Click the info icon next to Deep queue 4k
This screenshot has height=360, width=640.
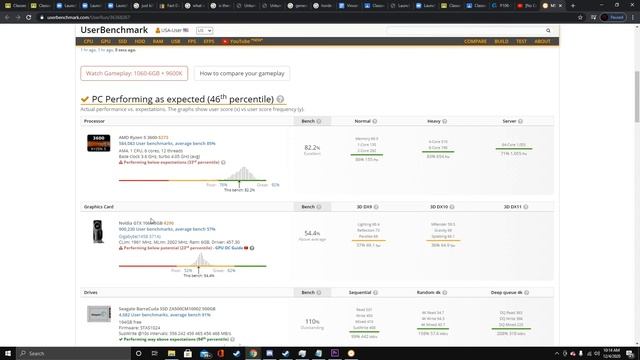pyautogui.click(x=527, y=293)
